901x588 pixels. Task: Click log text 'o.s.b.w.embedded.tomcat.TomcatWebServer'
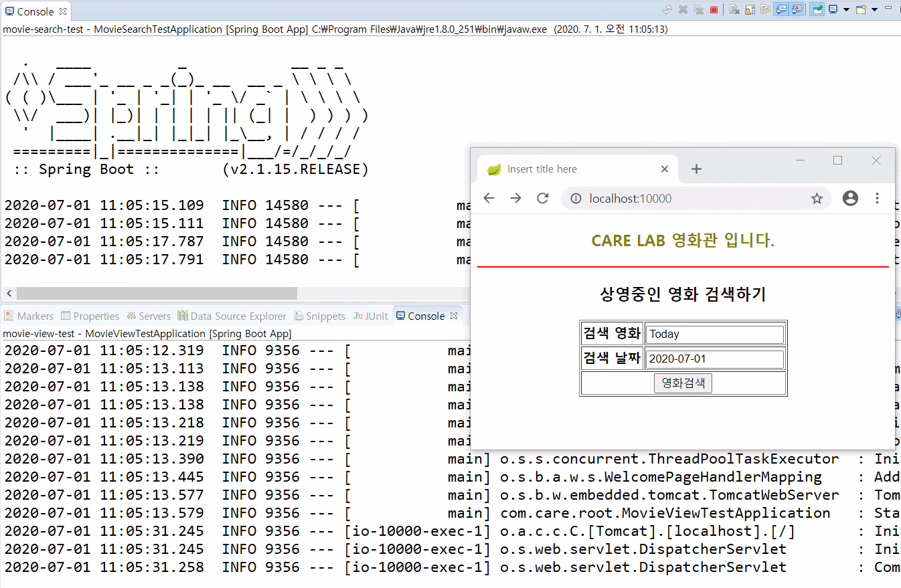point(669,495)
